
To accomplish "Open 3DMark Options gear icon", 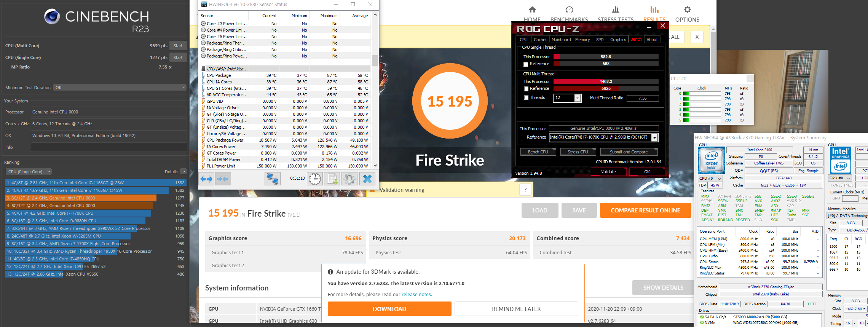I will tap(687, 10).
